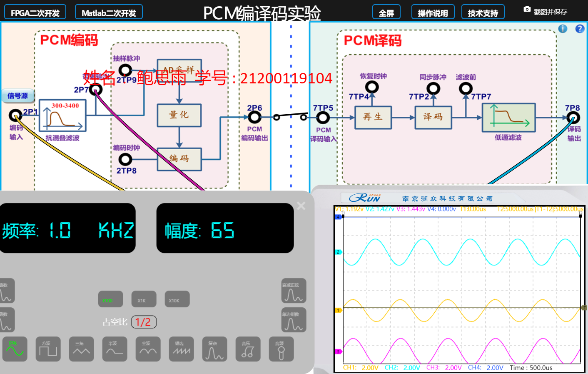
Task: Pick the 音乐 music signal source
Action: [248, 349]
